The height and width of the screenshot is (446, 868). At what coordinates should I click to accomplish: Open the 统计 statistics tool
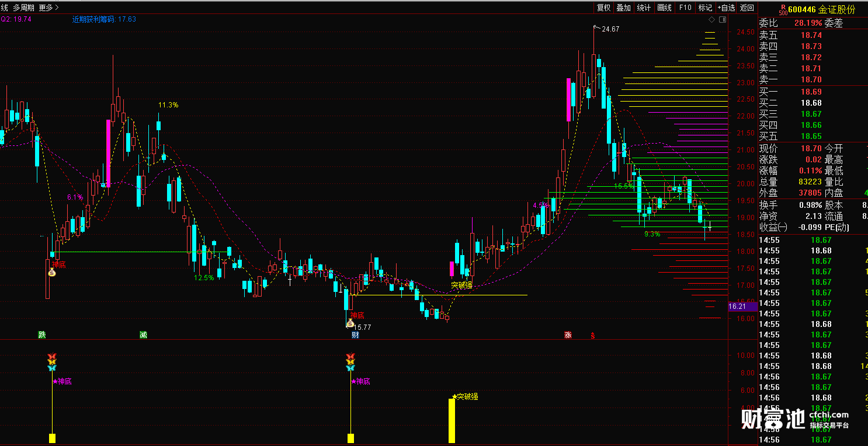(644, 8)
